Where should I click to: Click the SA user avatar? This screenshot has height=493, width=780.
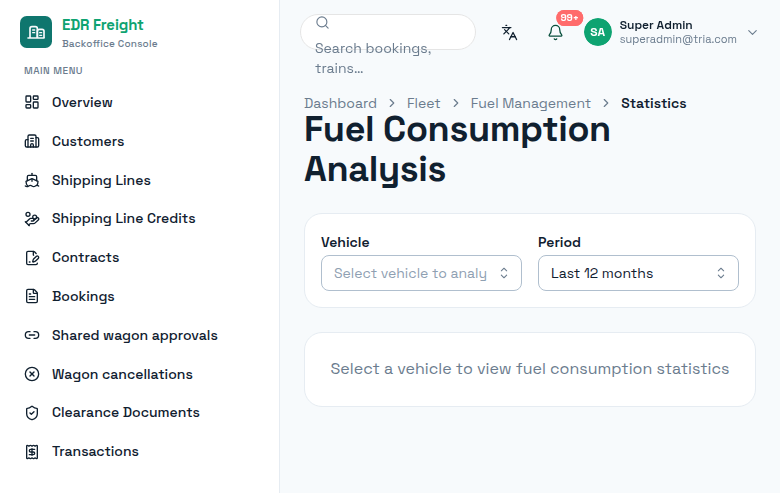tap(597, 32)
